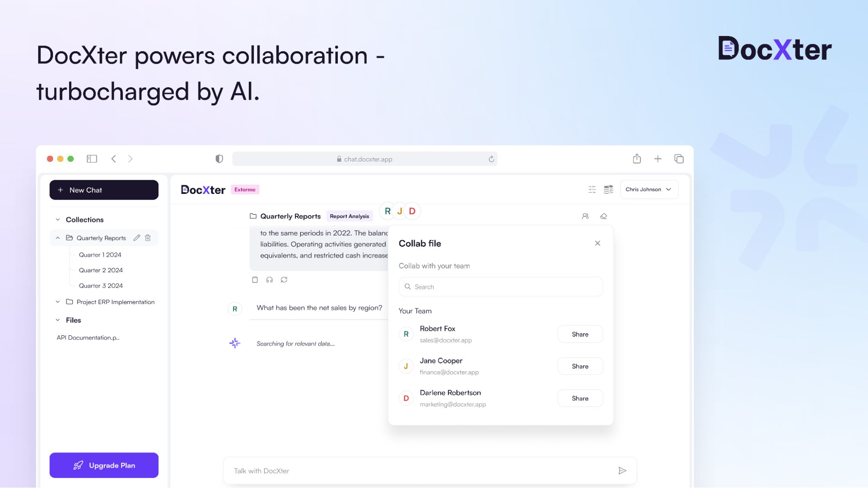Close the Collab file dialog

coord(597,243)
